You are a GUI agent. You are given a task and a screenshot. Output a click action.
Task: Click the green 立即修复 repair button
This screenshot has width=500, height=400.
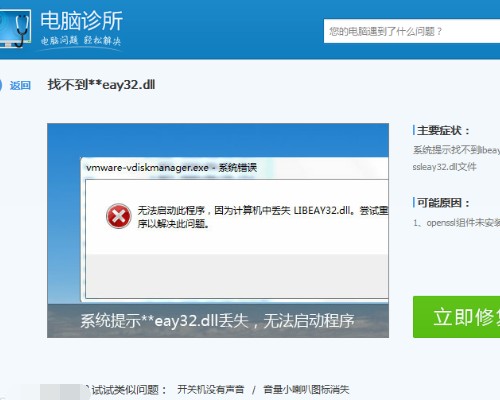click(456, 317)
